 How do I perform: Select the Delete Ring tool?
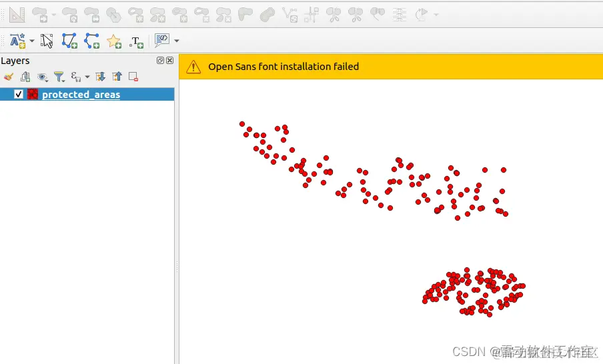[201, 15]
